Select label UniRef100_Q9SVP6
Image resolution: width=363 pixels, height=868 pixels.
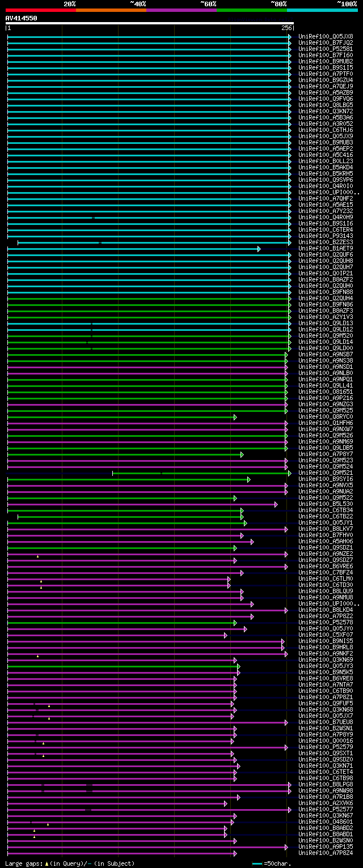[x=326, y=180]
